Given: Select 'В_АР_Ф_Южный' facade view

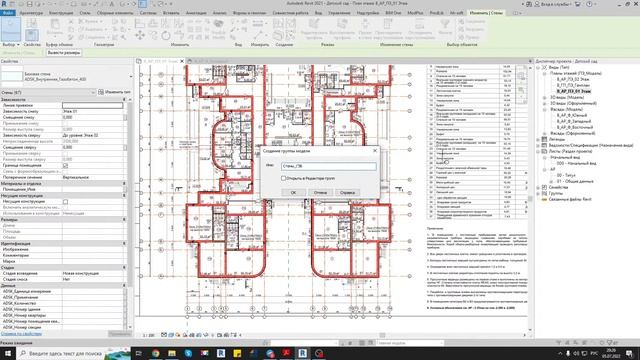Looking at the screenshot, I should click(x=571, y=116).
